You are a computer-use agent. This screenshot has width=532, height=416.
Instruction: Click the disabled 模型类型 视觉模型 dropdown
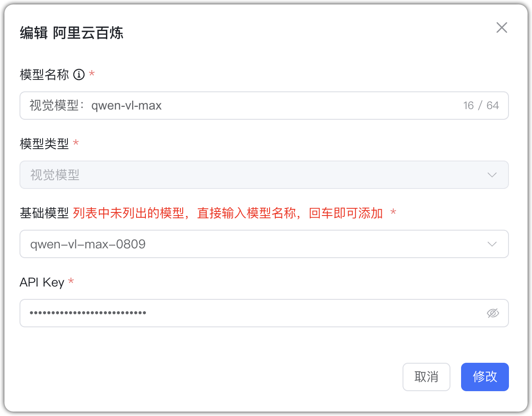[264, 175]
